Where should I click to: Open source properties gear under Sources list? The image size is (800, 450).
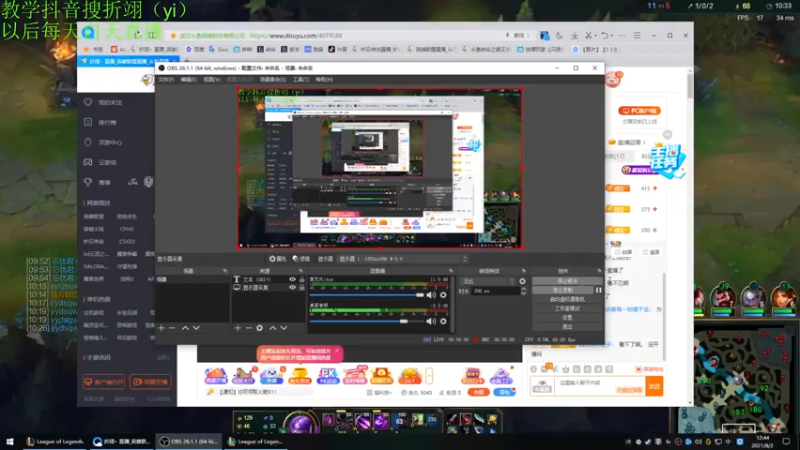pyautogui.click(x=260, y=328)
